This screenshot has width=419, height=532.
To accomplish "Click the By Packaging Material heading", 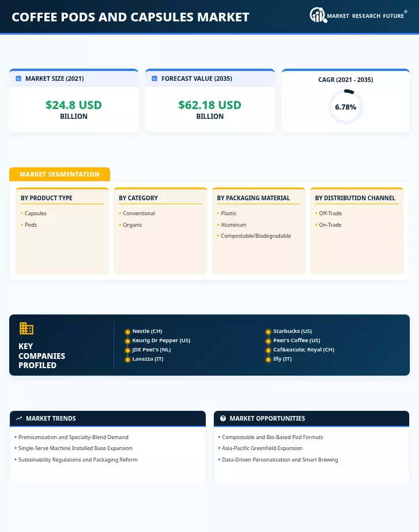I will [x=253, y=198].
